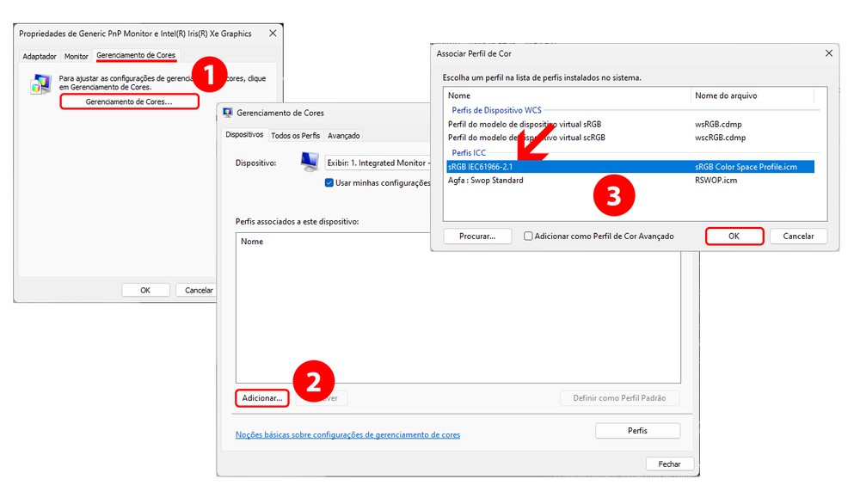Choose Agfa : Swop Standard profile

pyautogui.click(x=486, y=181)
